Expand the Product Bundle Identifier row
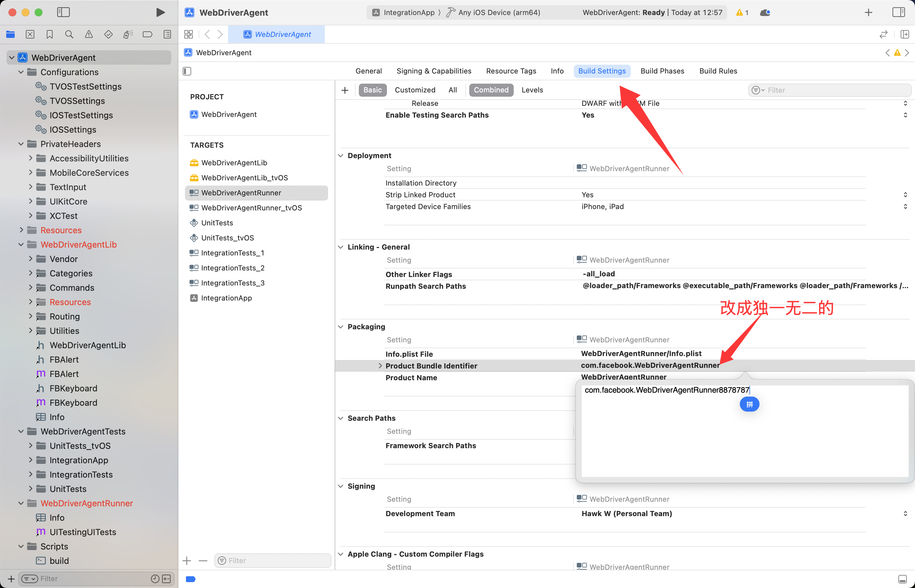 click(380, 366)
